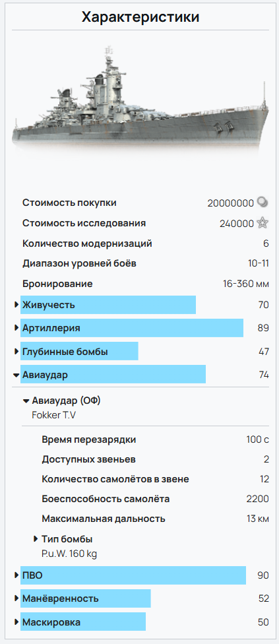This screenshot has width=279, height=644.
Task: Click the Характеристики heading
Action: pos(140,17)
